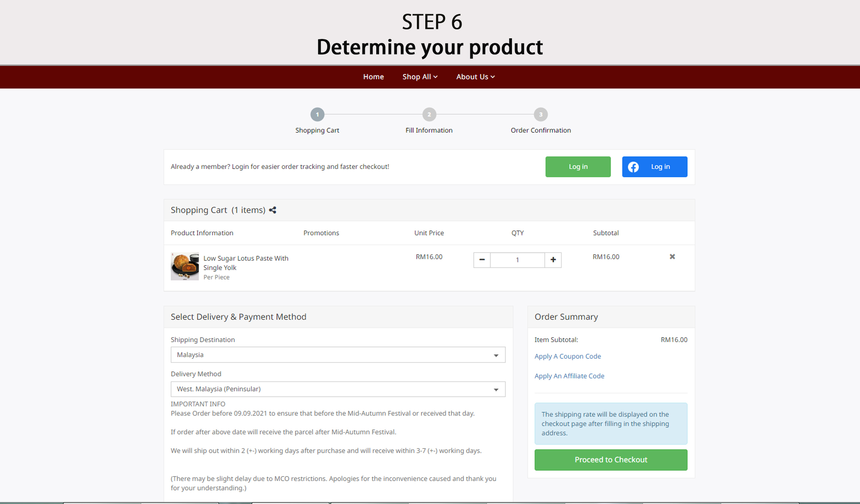Go to the Home menu item
860x504 pixels.
pos(373,77)
